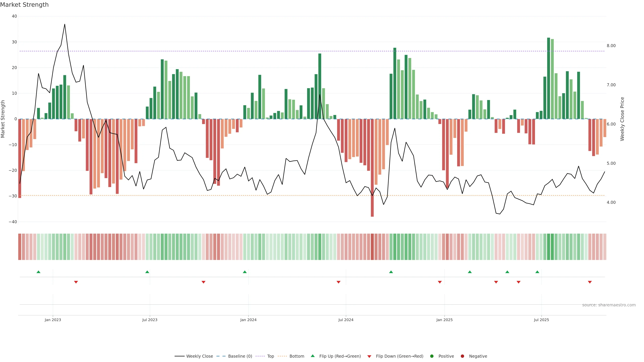Click the flip-down triangle just before Jul 2024
The image size is (644, 362).
(338, 282)
